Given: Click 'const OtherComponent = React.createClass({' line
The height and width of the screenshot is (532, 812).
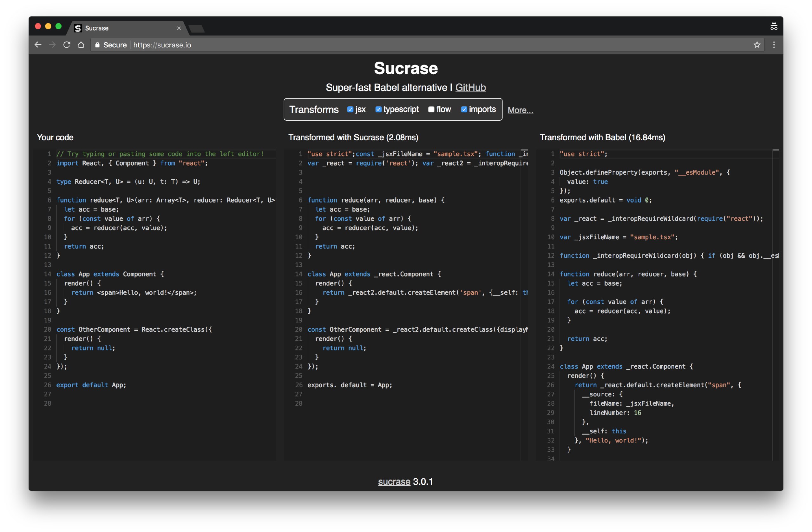Looking at the screenshot, I should click(x=134, y=329).
